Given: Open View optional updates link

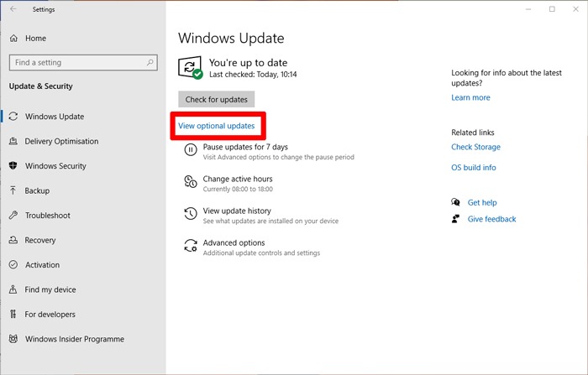Looking at the screenshot, I should tap(217, 126).
